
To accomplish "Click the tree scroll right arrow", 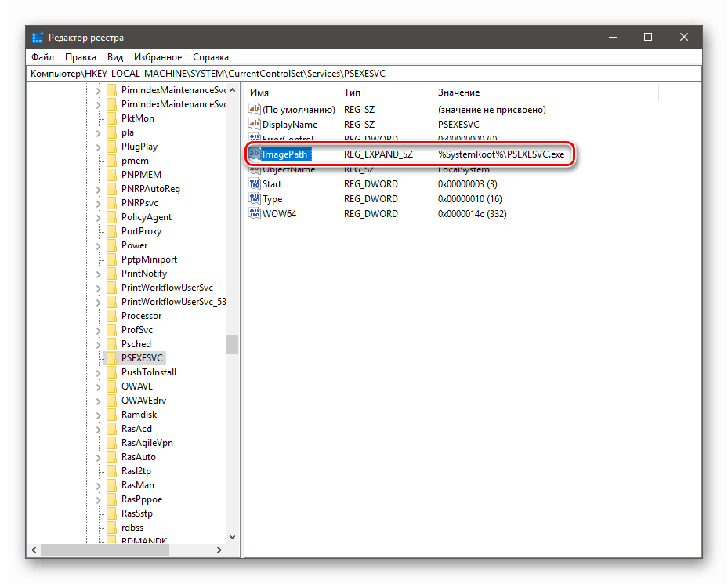I will coord(219,550).
